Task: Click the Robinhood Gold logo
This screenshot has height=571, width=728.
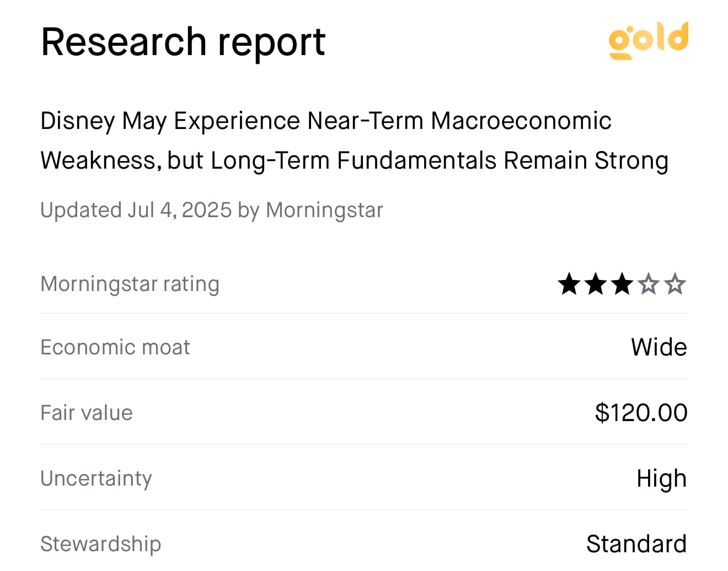Action: [648, 40]
